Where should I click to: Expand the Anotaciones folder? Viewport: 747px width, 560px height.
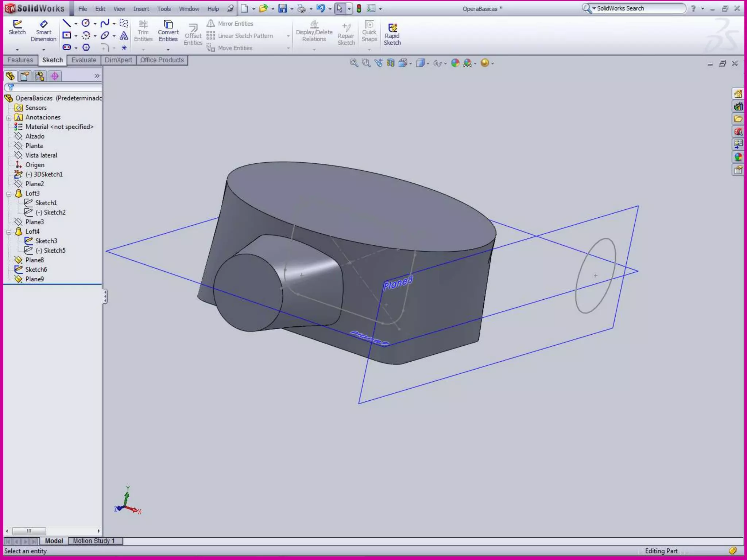click(x=9, y=118)
